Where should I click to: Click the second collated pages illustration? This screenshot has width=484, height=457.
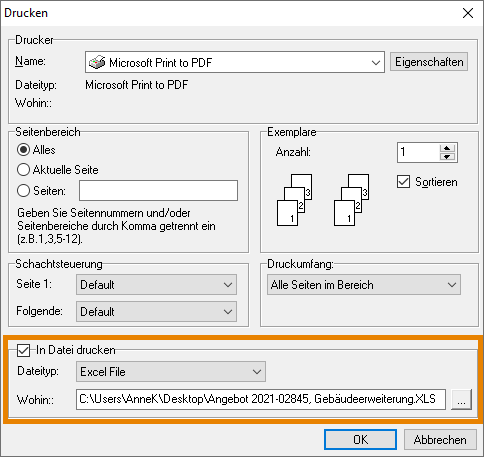(352, 200)
